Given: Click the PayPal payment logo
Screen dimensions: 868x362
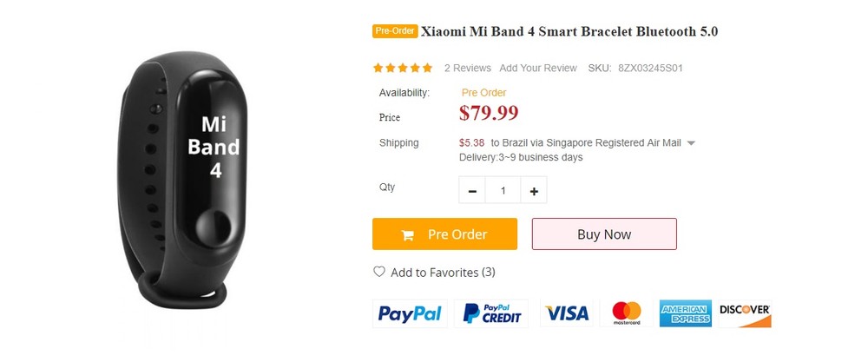Looking at the screenshot, I should (x=410, y=313).
